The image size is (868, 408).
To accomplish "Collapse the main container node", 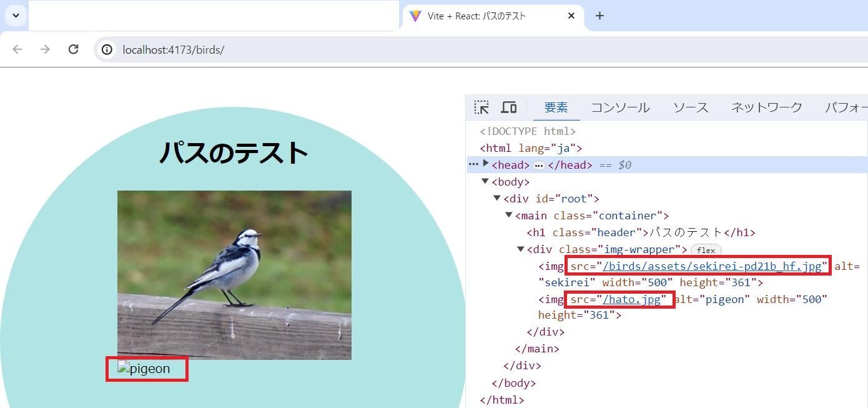I will pos(509,215).
